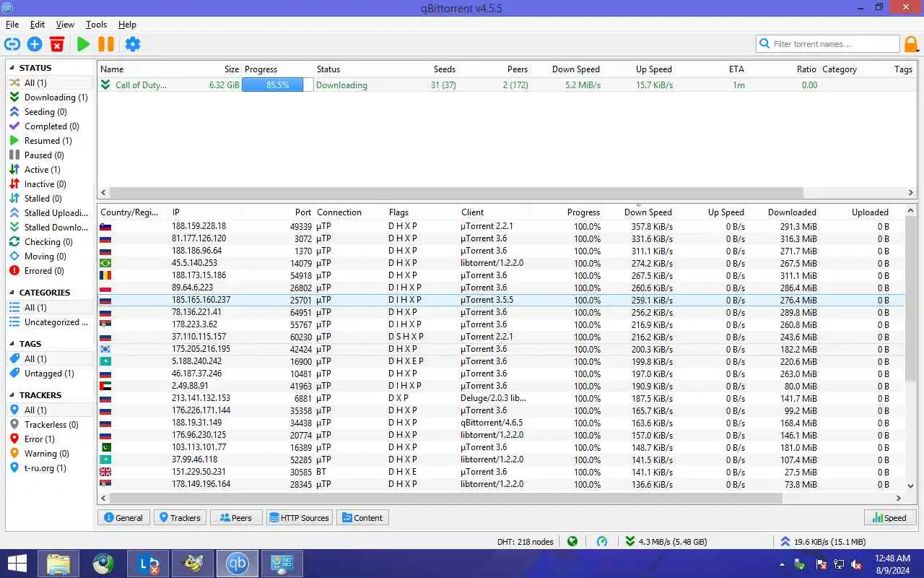Viewport: 924px width, 578px height.
Task: Click the 85.5% torrent progress bar
Action: tap(277, 85)
